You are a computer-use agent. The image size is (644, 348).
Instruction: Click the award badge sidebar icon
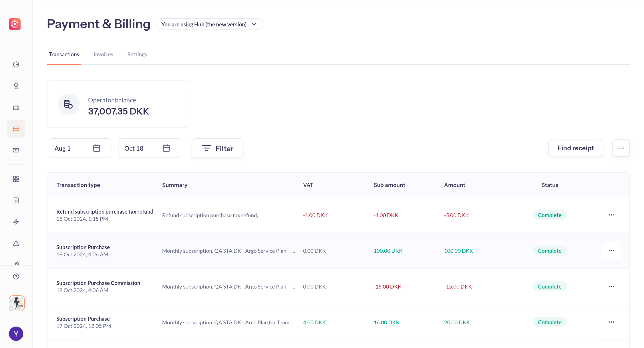tap(16, 86)
